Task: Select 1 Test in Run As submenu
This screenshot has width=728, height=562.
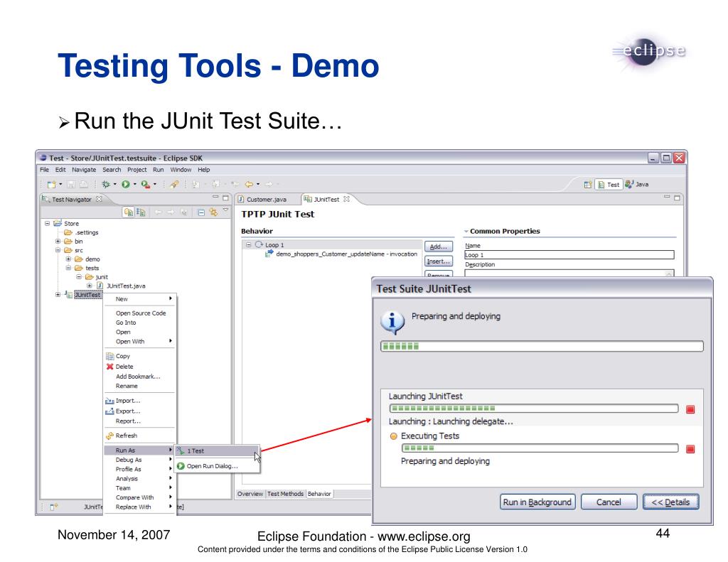Action: click(x=216, y=450)
